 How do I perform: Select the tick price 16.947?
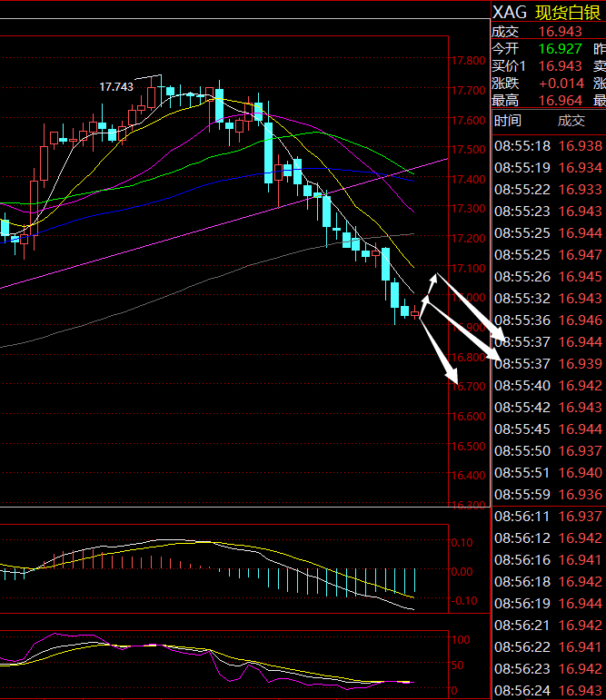coord(580,255)
